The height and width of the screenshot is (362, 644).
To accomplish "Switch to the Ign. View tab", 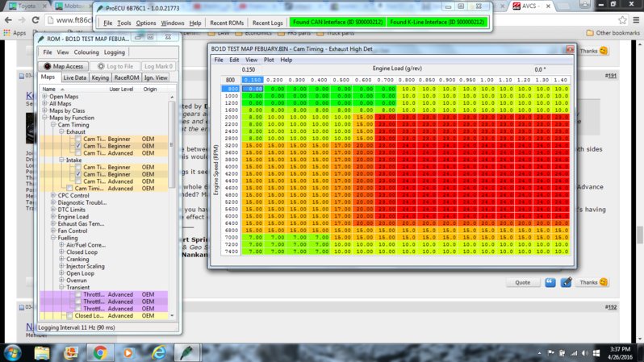I will tap(156, 77).
